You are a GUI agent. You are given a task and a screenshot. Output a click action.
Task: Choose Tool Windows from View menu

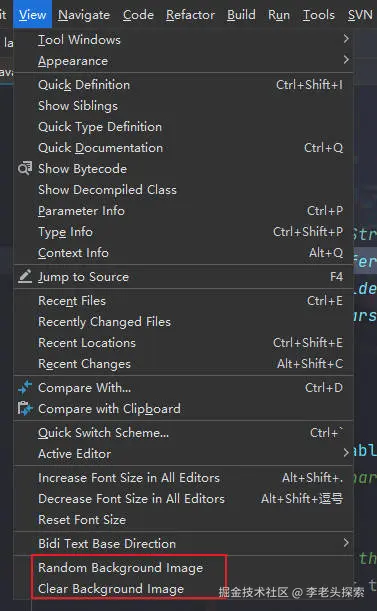184,40
